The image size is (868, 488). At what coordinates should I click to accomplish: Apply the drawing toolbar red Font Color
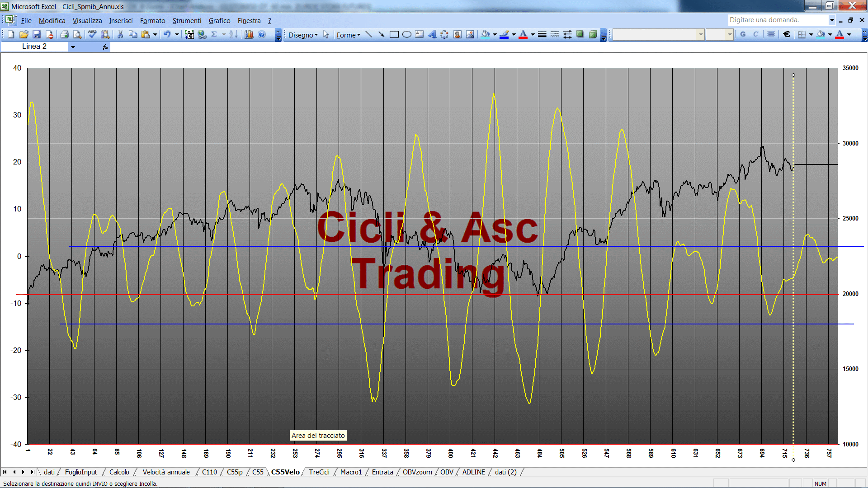point(523,34)
